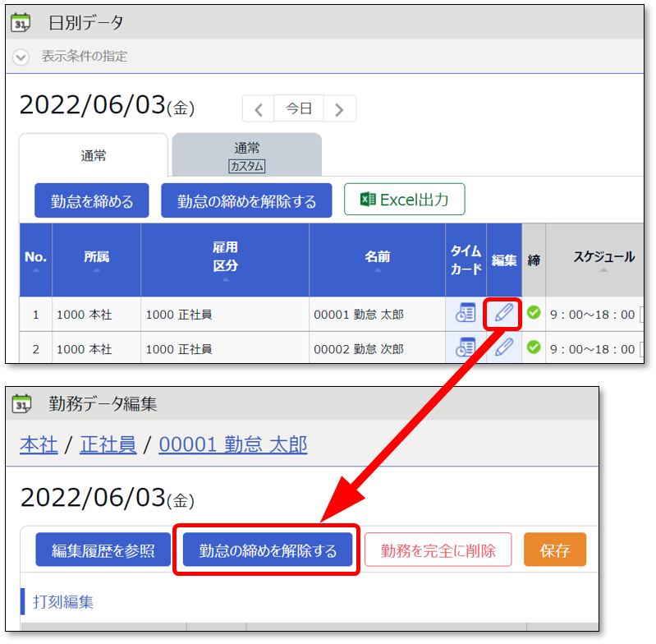Image resolution: width=656 pixels, height=644 pixels.
Task: Click edit pencil icon for 勤怠 太郎
Action: pos(503,313)
